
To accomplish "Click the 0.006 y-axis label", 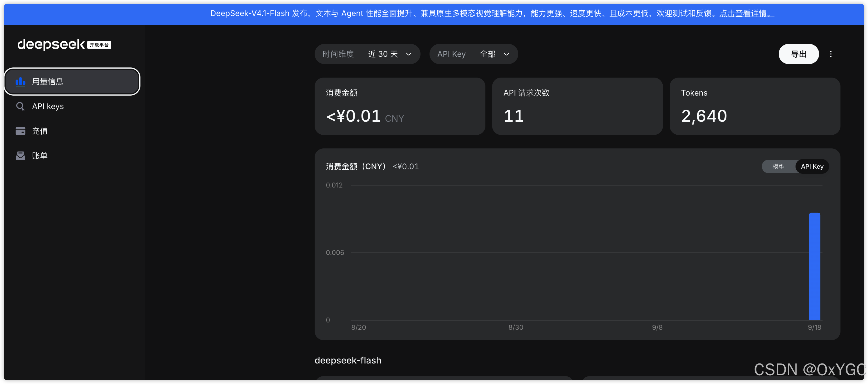I will click(335, 252).
